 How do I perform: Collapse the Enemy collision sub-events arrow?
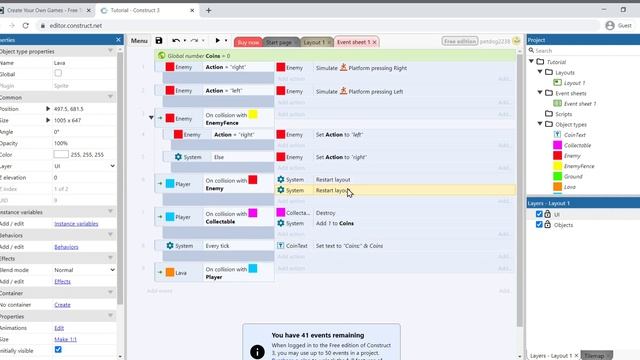[151, 118]
